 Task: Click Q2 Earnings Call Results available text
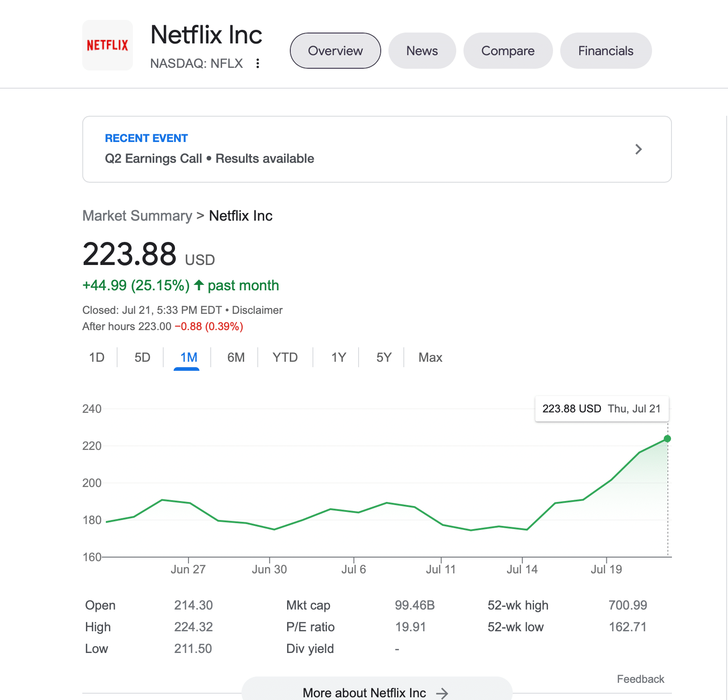click(x=209, y=159)
